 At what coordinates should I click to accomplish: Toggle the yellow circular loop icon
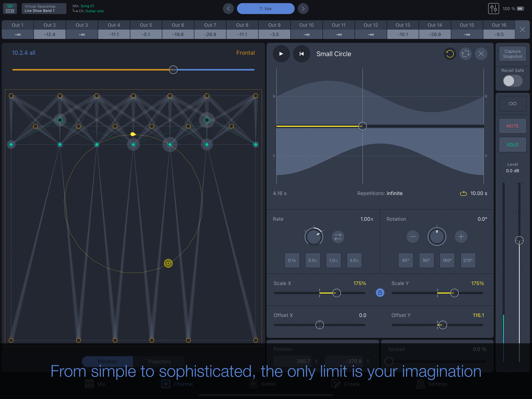coord(450,54)
